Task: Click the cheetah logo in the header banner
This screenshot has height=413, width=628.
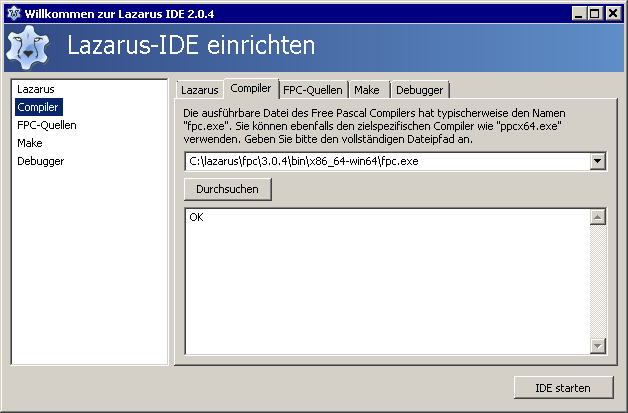Action: coord(28,47)
